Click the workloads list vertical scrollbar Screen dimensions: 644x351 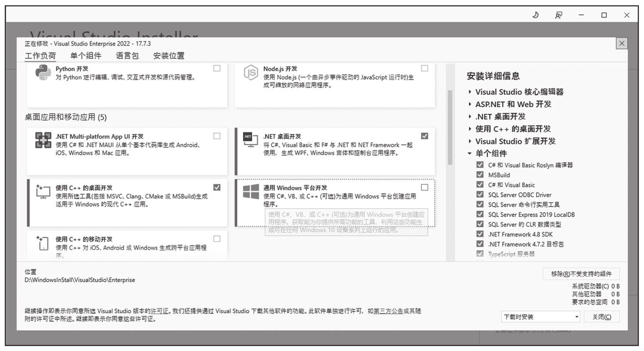[450, 127]
